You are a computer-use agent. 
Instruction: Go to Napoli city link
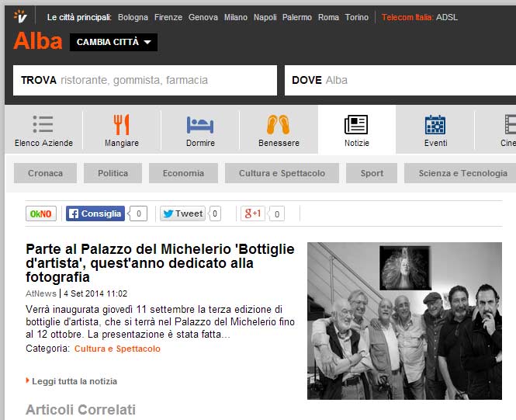click(x=265, y=17)
